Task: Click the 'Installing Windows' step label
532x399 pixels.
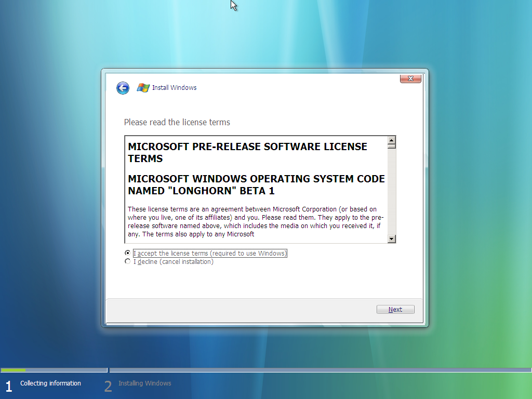Action: (144, 383)
